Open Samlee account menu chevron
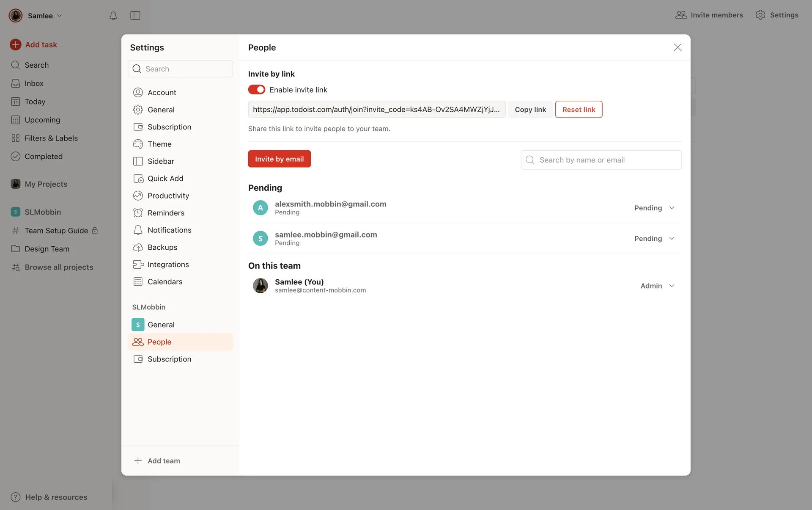This screenshot has height=510, width=812. (59, 16)
